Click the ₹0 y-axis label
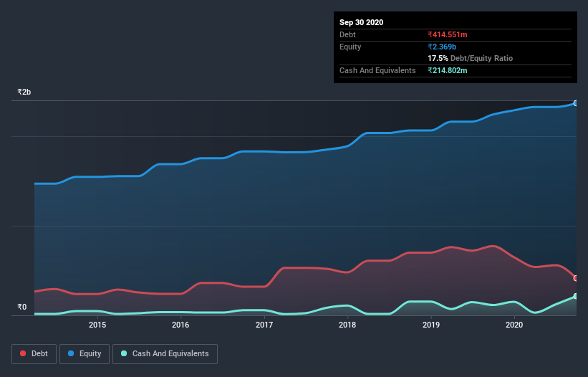Screen dimensions: 588x377 click(21, 307)
